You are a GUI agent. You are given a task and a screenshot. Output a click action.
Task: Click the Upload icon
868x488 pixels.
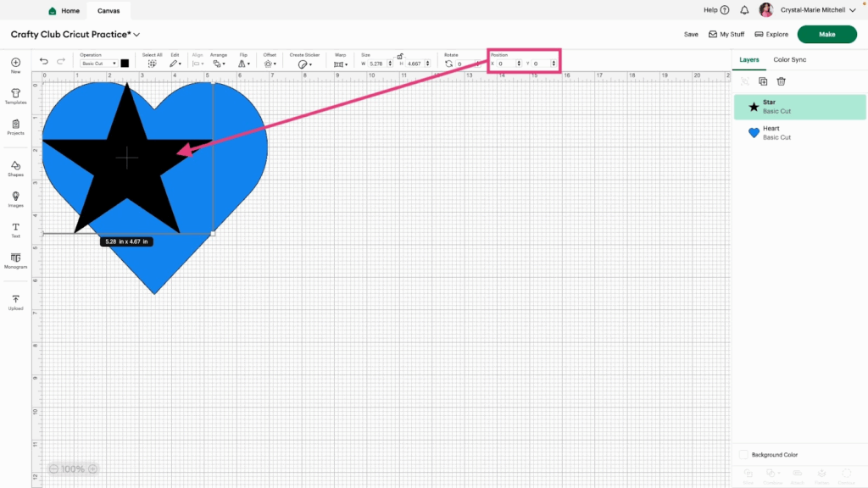15,299
